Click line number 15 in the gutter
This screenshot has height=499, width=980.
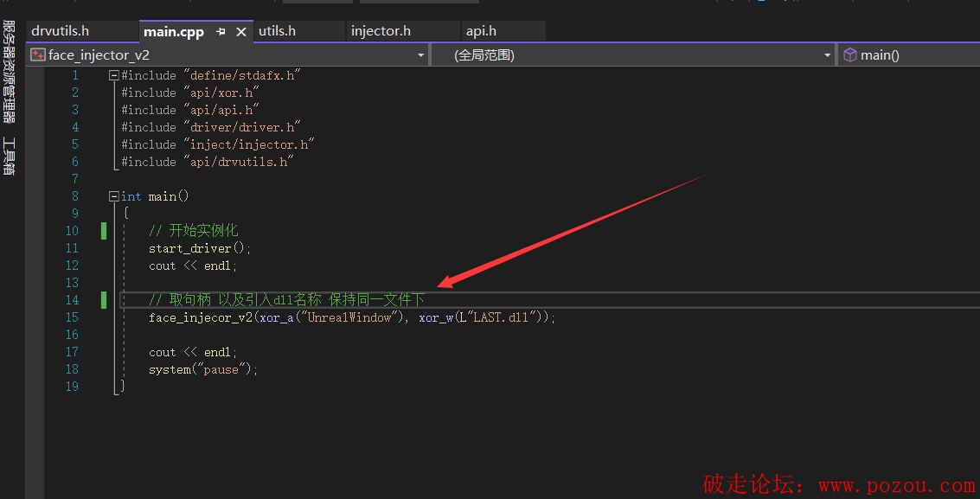pyautogui.click(x=73, y=317)
